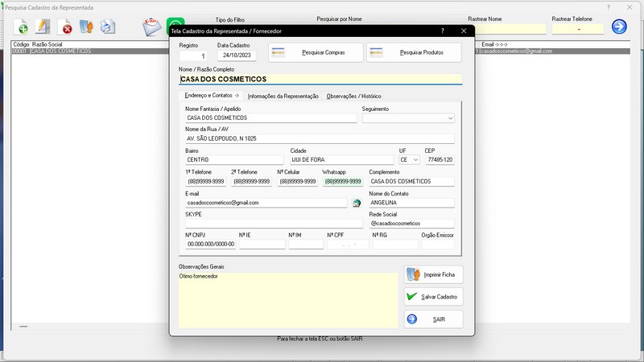This screenshot has width=644, height=362.
Task: Click the Nº IM field
Action: click(306, 245)
